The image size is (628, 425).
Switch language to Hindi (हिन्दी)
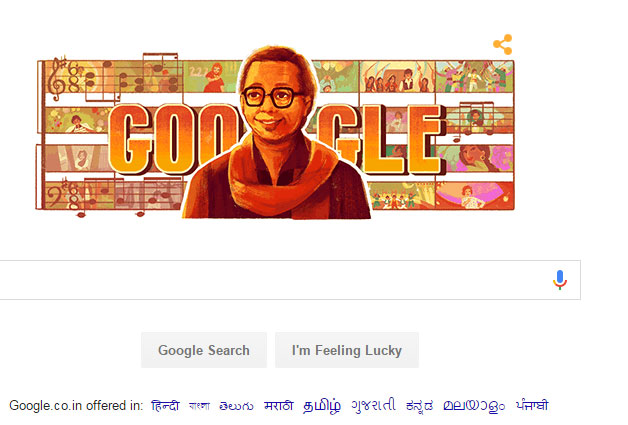click(165, 406)
